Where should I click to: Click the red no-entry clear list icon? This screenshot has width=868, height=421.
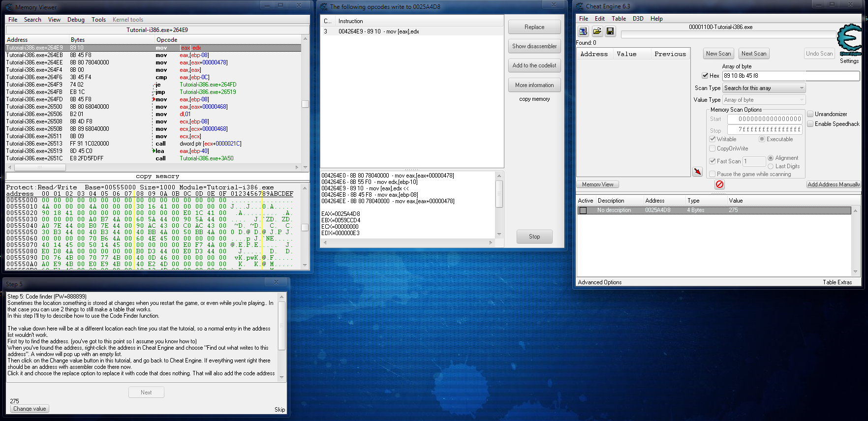(x=719, y=184)
